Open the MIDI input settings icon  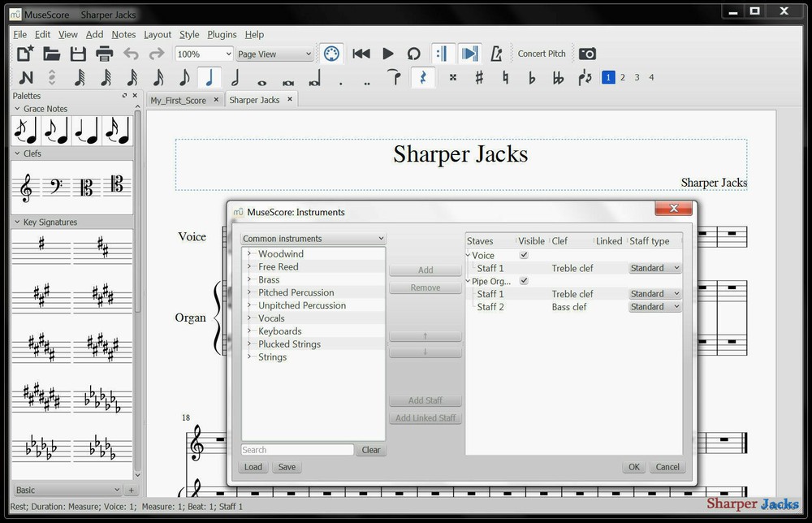tap(331, 53)
